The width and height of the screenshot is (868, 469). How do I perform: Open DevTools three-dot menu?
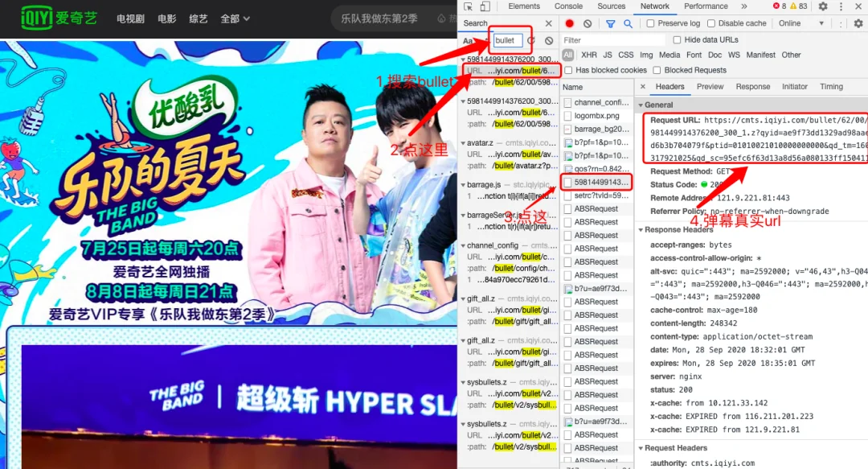tap(841, 6)
